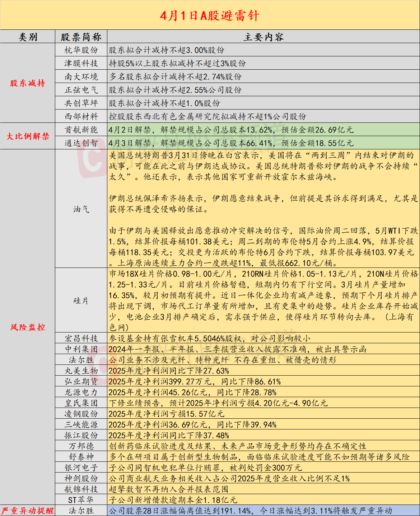
Task: Click 净利润399.27万元 content cell
Action: [x=263, y=381]
